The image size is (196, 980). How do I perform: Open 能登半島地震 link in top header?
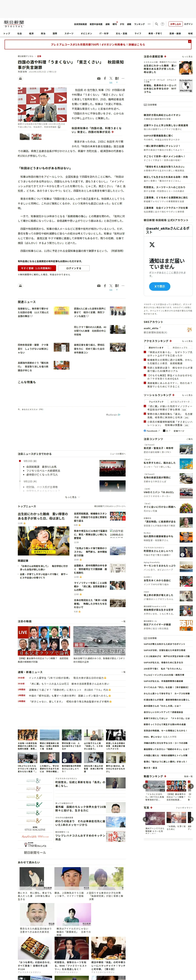pyautogui.click(x=96, y=24)
